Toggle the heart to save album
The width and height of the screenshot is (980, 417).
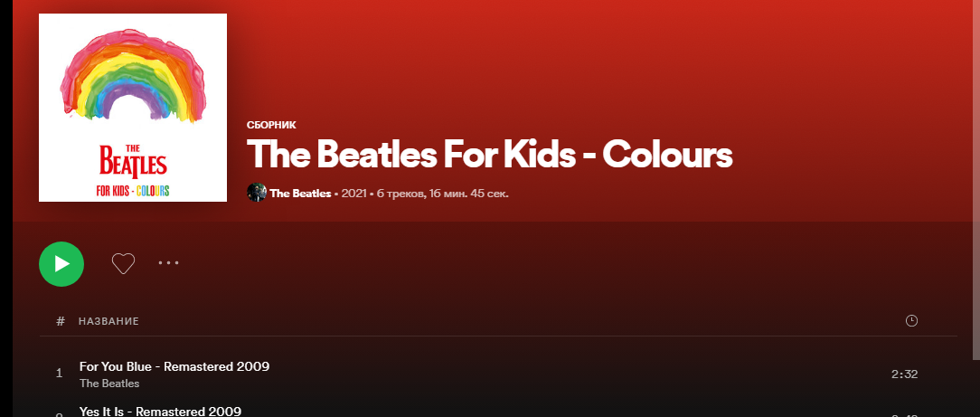tap(123, 263)
